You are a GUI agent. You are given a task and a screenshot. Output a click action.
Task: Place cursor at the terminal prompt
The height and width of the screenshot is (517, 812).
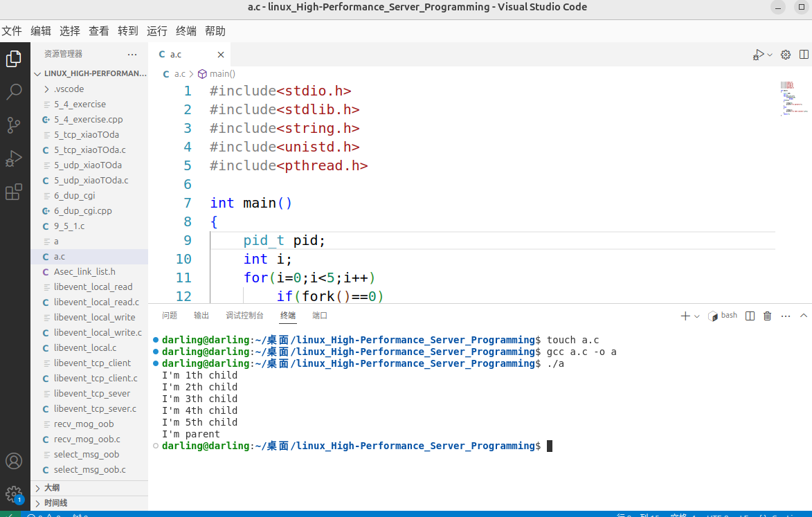550,446
